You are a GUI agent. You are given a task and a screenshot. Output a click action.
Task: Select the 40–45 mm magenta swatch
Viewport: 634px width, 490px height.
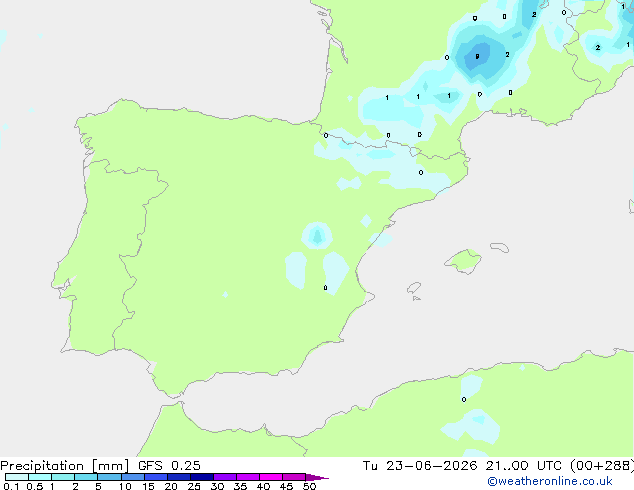[x=271, y=477]
